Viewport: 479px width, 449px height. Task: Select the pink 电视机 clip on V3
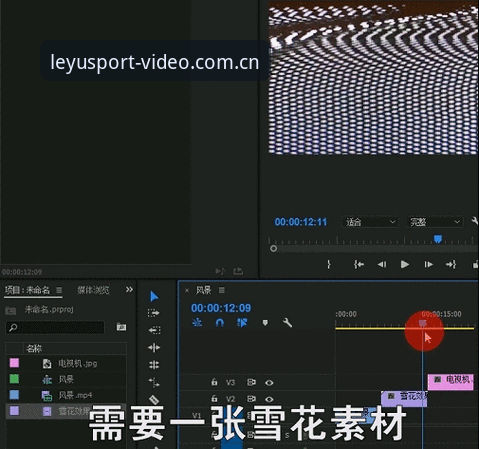coord(451,382)
